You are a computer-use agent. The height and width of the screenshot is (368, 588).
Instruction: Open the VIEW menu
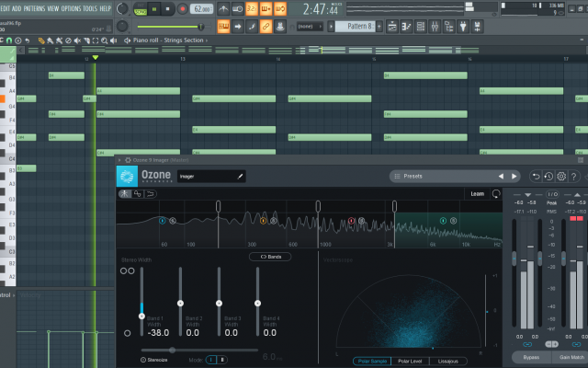53,8
